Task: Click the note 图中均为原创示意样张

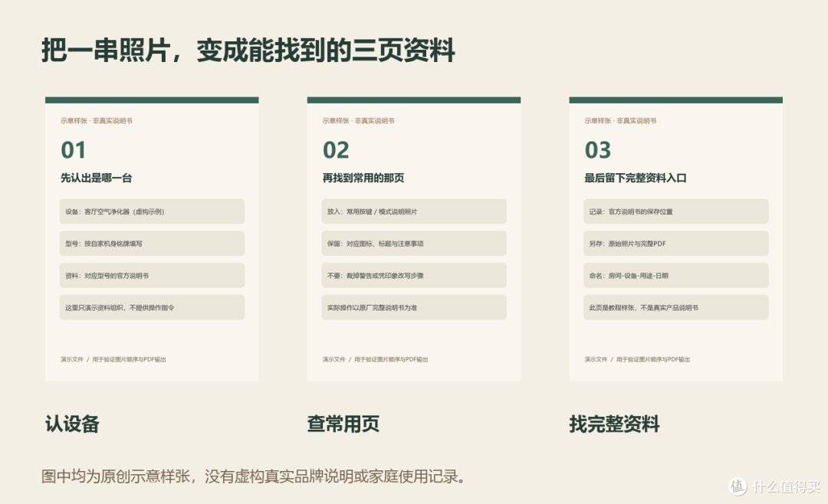Action: (253, 476)
